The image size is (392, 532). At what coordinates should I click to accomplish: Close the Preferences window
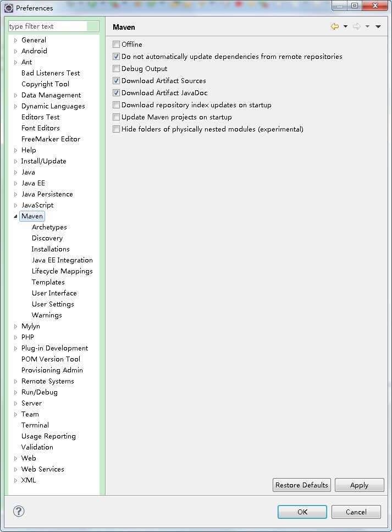tap(375, 6)
